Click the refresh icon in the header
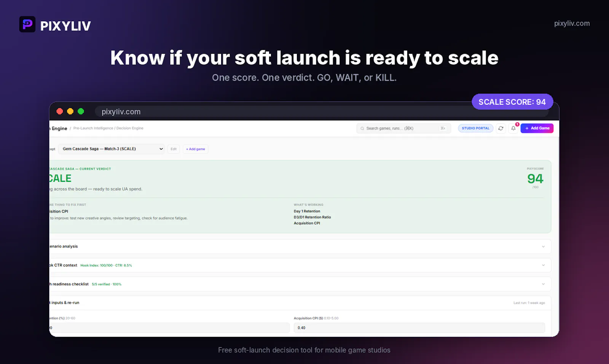 pos(501,128)
